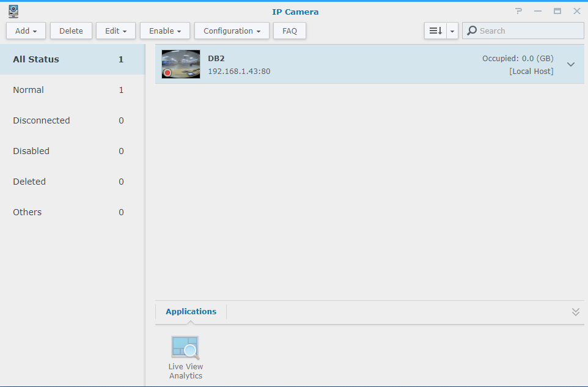The image size is (588, 387).
Task: Maximize the IP Camera window
Action: (557, 11)
